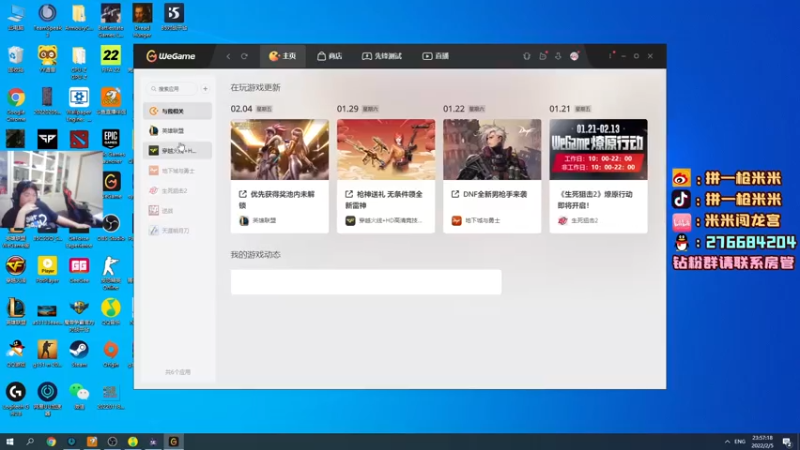The image size is (800, 450).
Task: Open the Origin desktop icon
Action: 111,354
